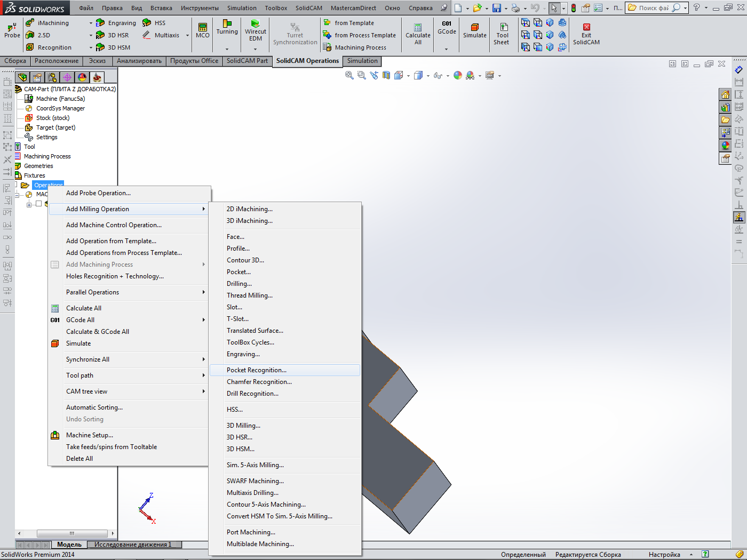Select Add Probe Operation... menu entry
The width and height of the screenshot is (747, 560).
point(129,193)
